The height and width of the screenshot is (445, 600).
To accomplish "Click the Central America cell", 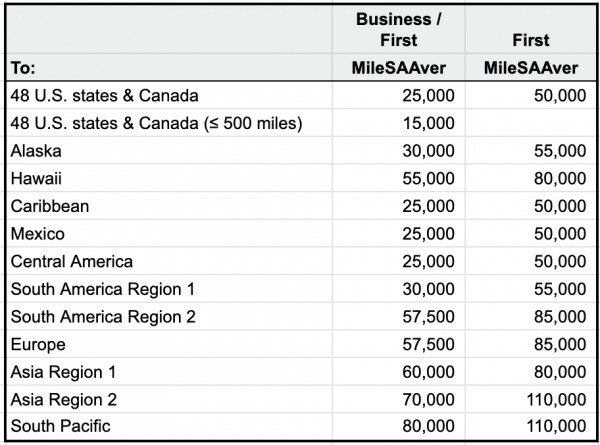I will (x=71, y=261).
